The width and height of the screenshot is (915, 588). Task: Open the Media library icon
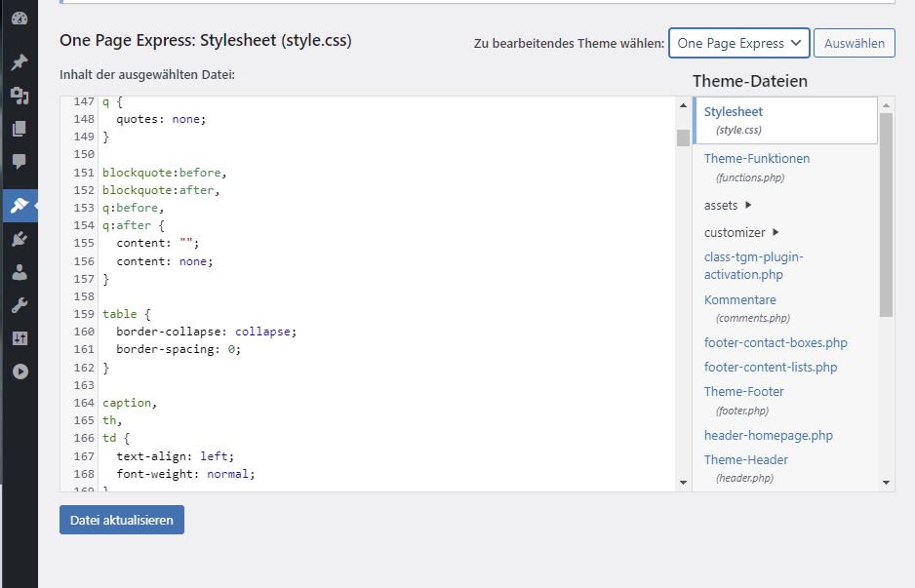(20, 96)
